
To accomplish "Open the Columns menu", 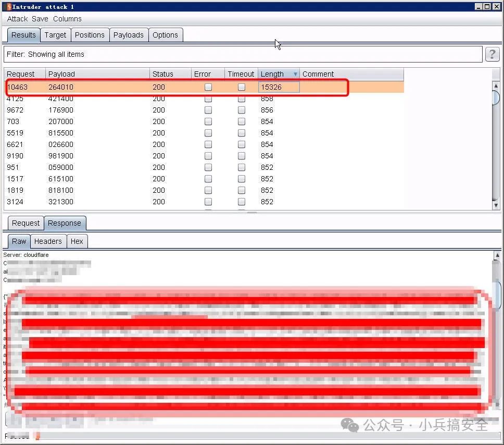I will point(67,19).
